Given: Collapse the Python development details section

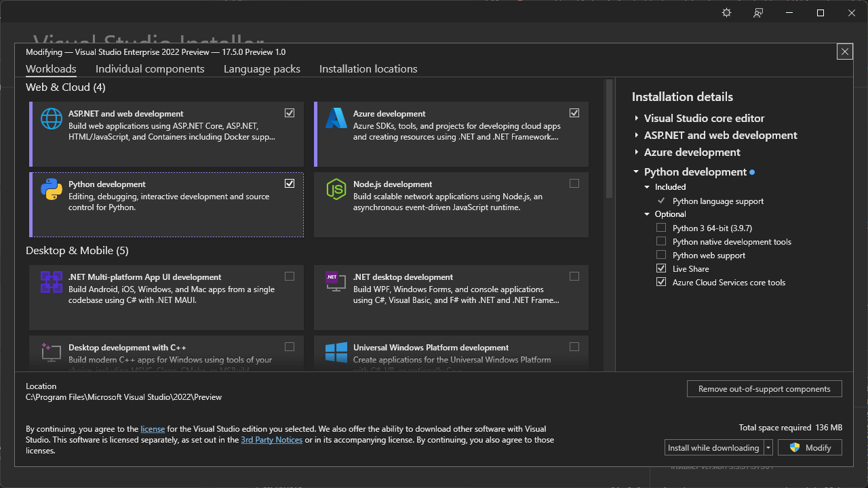Looking at the screenshot, I should click(x=637, y=172).
